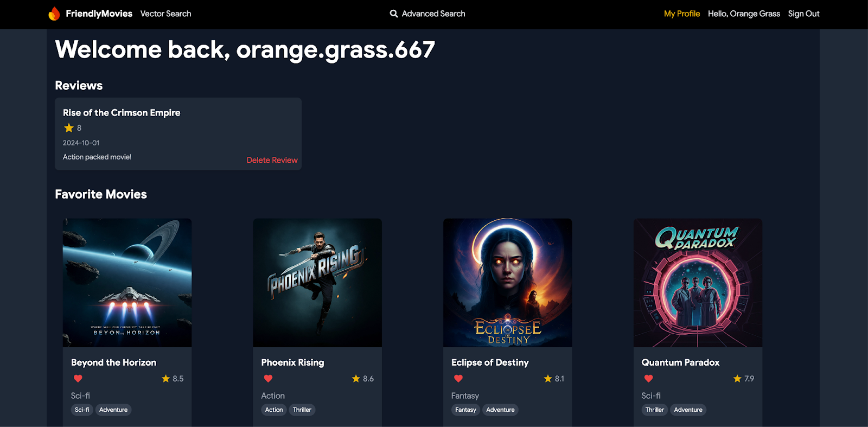This screenshot has height=427, width=868.
Task: Open Advanced Search from the top bar
Action: 433,14
